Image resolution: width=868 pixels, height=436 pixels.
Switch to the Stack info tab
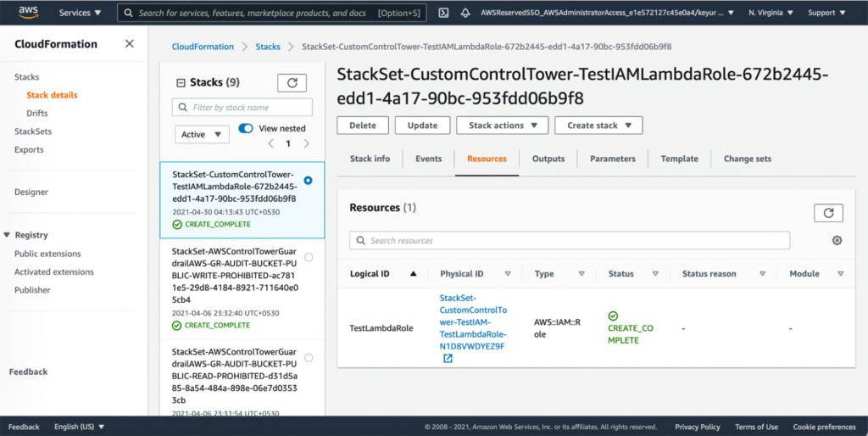[x=370, y=159]
